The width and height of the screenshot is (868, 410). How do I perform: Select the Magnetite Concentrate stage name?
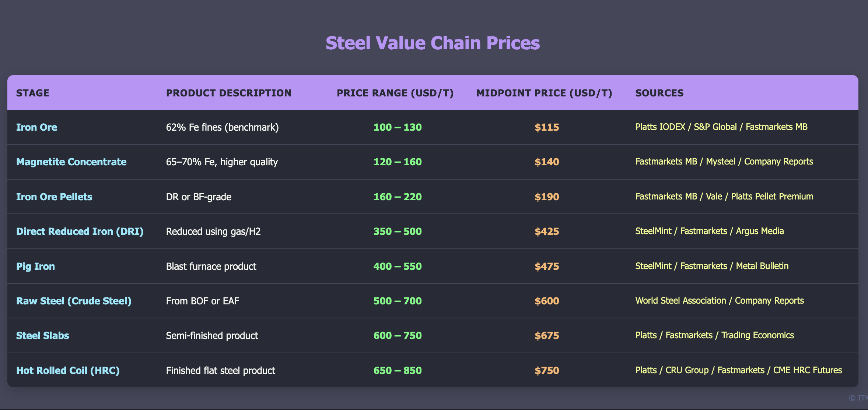71,162
